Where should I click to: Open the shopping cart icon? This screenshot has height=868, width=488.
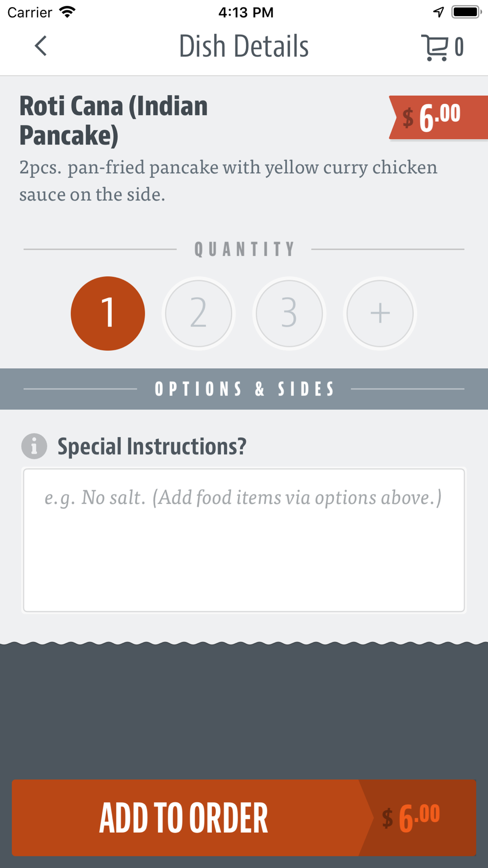434,47
